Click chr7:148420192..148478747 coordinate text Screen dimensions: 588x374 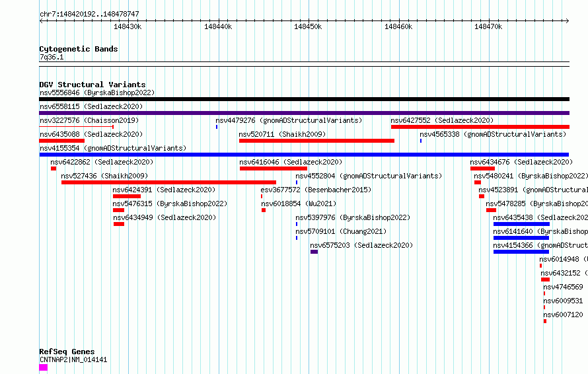click(x=89, y=14)
